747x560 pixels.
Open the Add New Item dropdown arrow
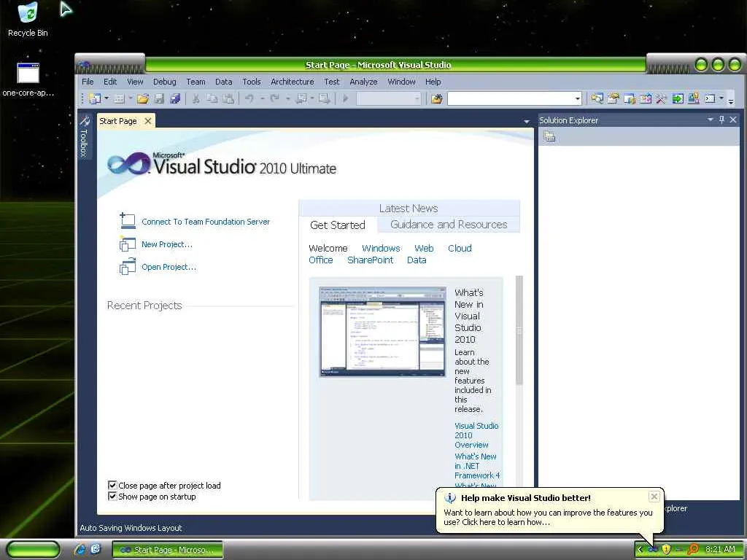131,98
